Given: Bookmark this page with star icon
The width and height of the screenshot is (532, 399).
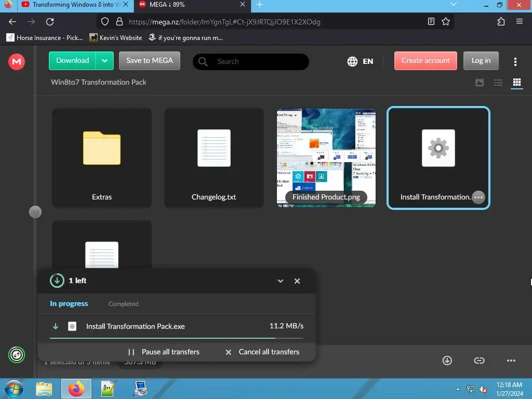Looking at the screenshot, I should click(446, 22).
